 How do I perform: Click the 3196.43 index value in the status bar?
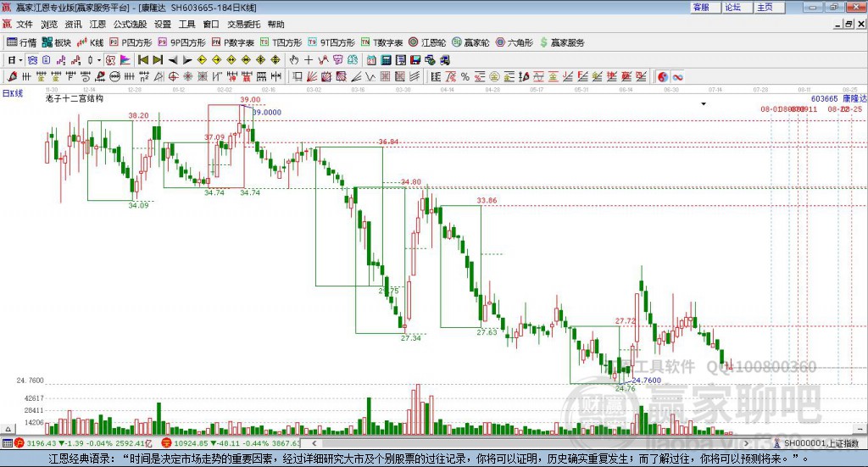click(x=42, y=443)
